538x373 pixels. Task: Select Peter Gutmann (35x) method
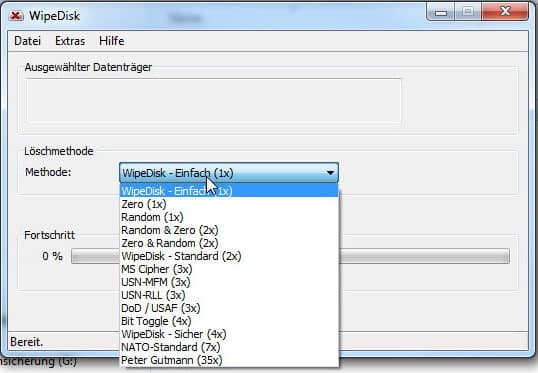pos(229,361)
